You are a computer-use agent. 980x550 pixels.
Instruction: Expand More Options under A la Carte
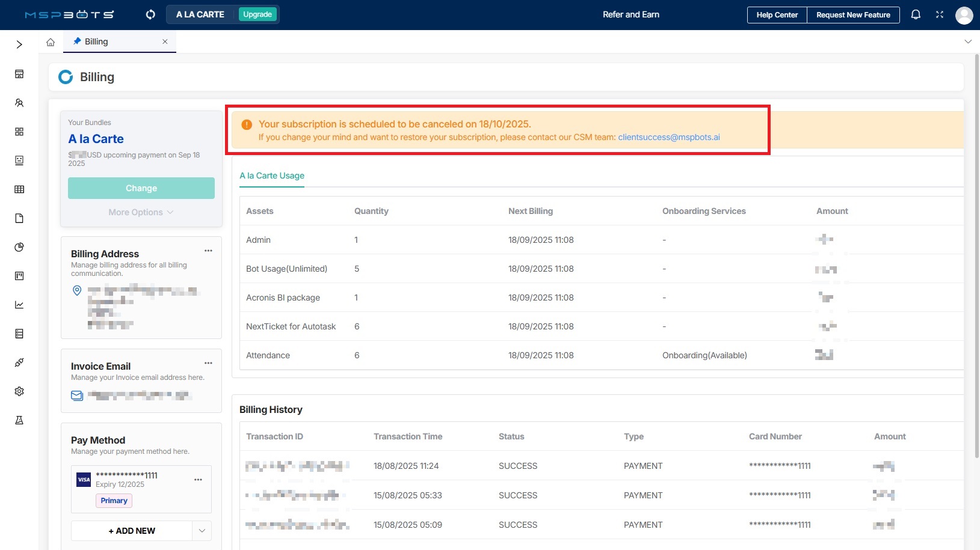pos(141,212)
